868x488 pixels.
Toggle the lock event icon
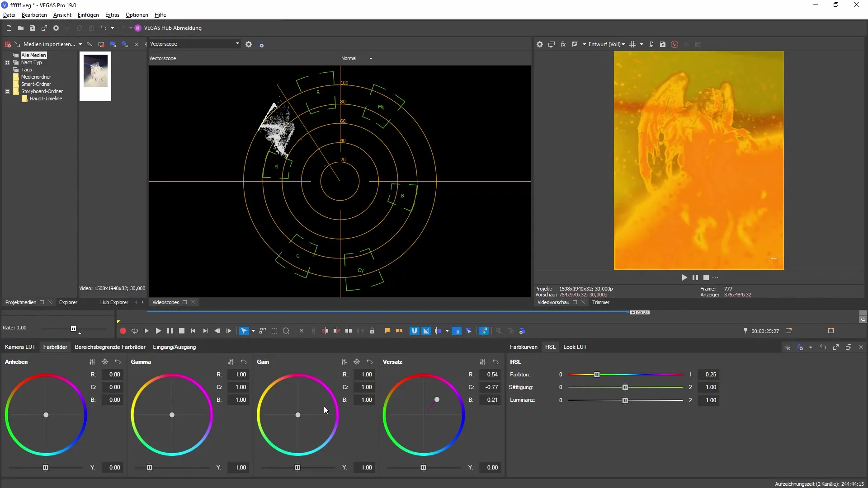tap(372, 331)
